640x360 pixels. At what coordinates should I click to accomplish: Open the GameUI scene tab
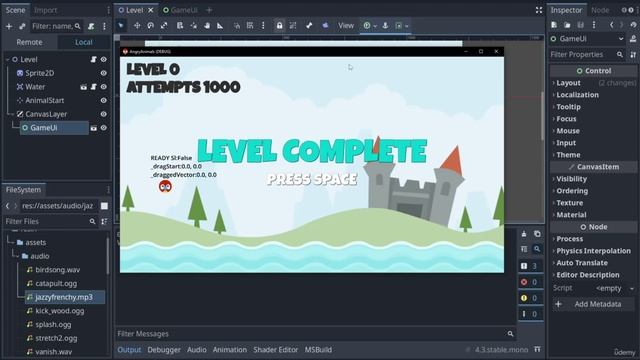point(180,10)
